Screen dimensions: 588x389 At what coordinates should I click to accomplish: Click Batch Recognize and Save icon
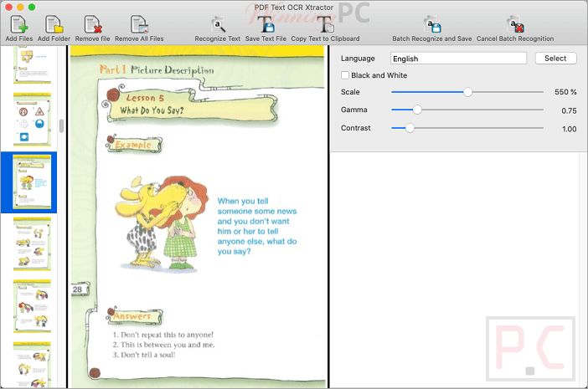point(432,25)
